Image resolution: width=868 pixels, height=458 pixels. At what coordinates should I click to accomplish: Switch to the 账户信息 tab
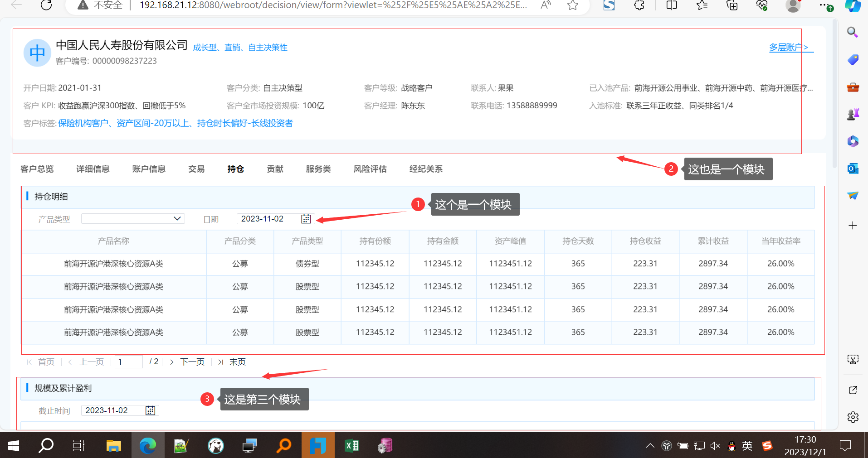tap(149, 169)
